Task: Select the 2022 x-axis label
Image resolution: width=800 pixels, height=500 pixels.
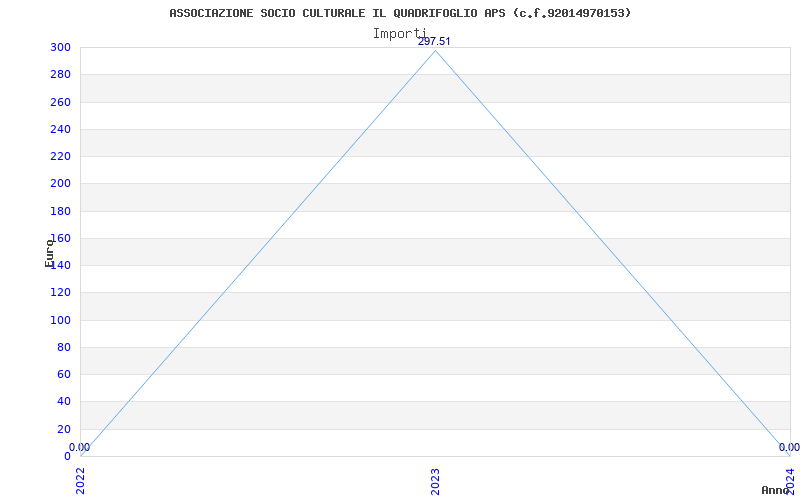Action: coord(81,481)
